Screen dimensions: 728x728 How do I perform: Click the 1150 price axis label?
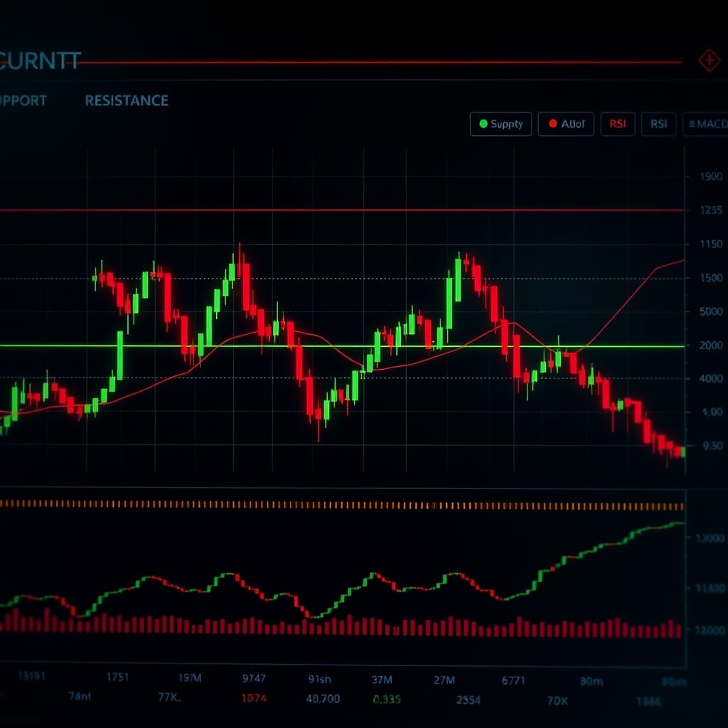(x=711, y=244)
